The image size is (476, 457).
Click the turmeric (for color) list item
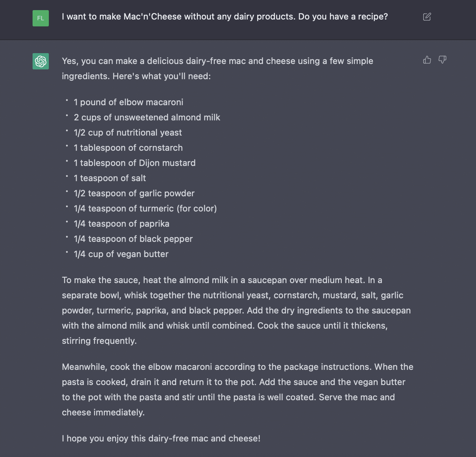tap(145, 209)
